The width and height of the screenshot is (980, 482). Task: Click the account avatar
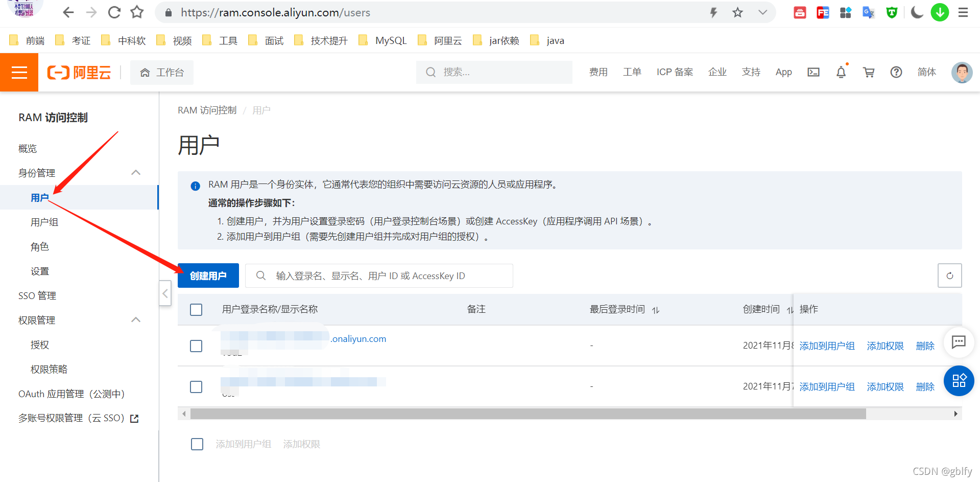click(962, 72)
